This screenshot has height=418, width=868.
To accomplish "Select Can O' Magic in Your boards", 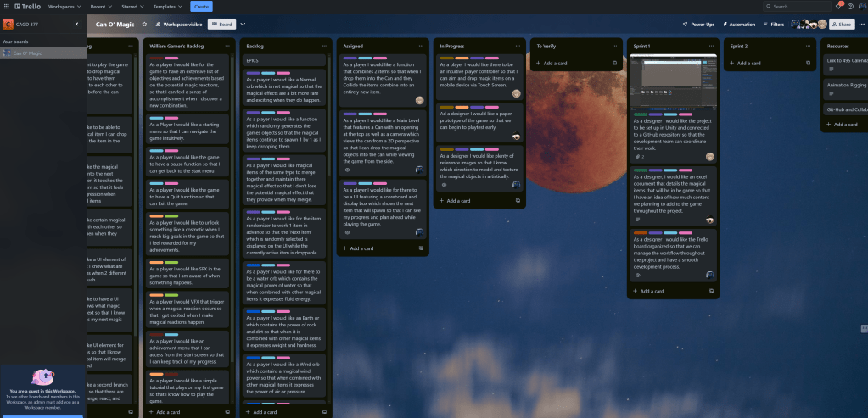I will [x=27, y=53].
